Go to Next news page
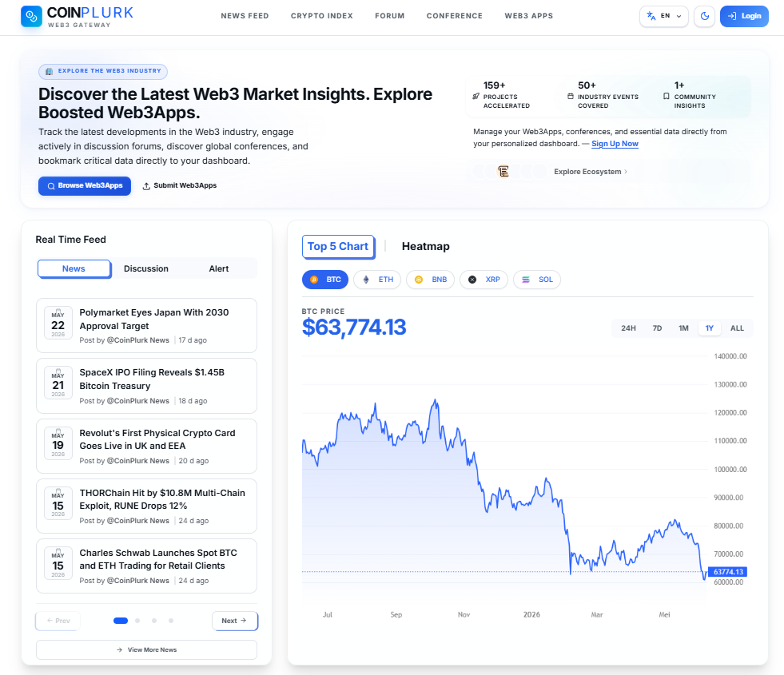The image size is (784, 675). pos(234,621)
